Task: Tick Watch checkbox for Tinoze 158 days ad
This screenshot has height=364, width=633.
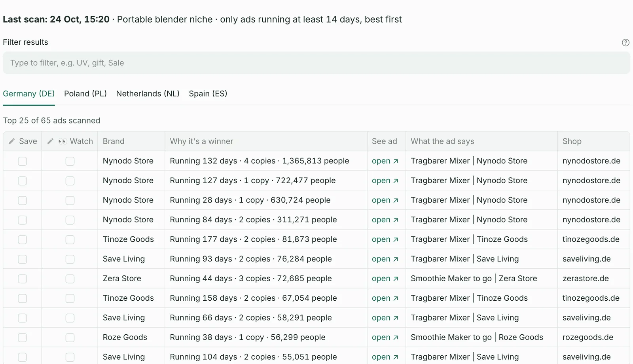Action: coord(70,298)
